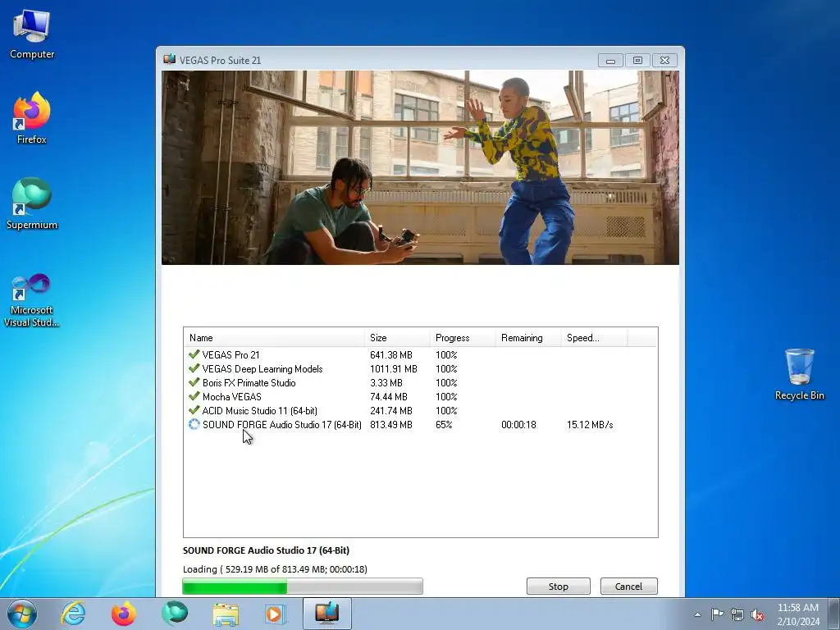Click bold SOUND FORGE Audio Studio heading
The height and width of the screenshot is (630, 840).
[266, 550]
